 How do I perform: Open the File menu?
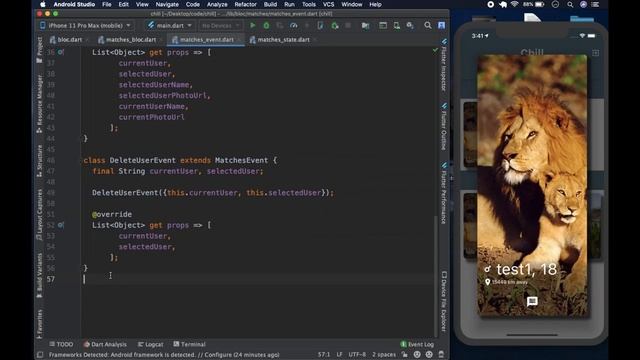(x=107, y=4)
